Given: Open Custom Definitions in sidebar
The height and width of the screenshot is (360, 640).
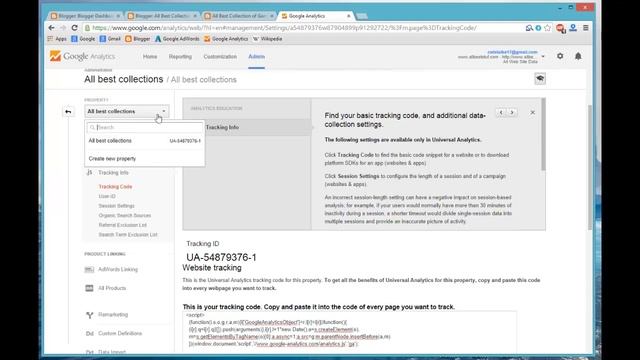Looking at the screenshot, I should pos(120,333).
